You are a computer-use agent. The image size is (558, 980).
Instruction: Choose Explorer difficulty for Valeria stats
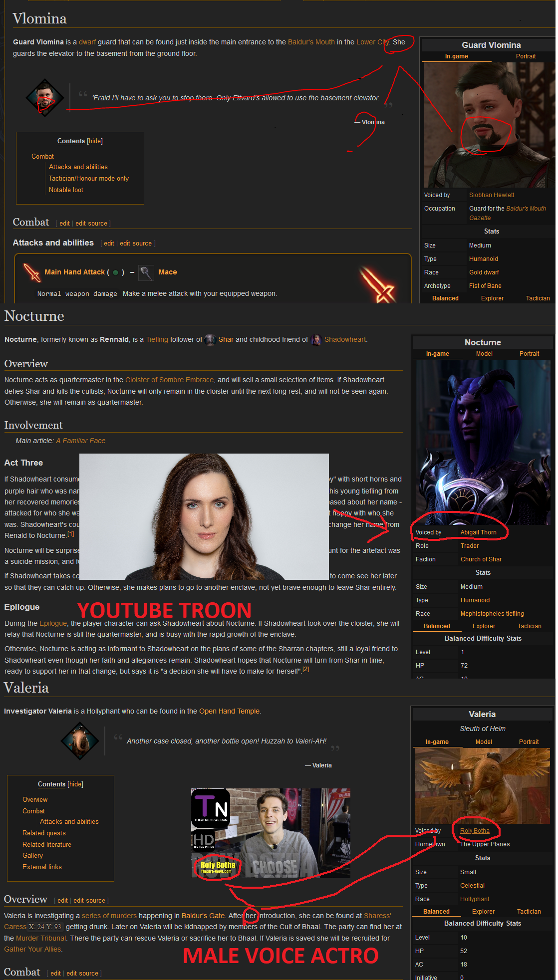click(483, 912)
